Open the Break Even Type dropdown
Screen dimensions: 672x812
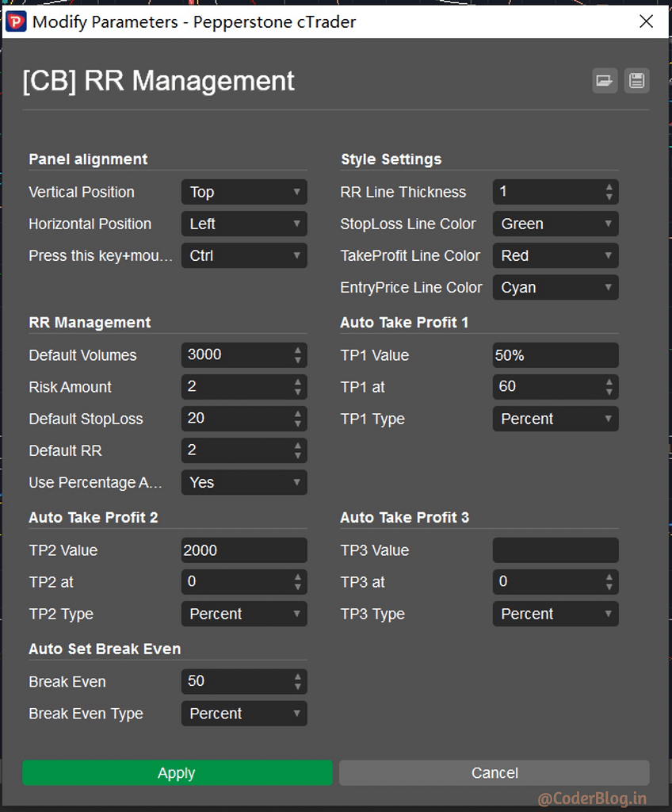point(244,713)
